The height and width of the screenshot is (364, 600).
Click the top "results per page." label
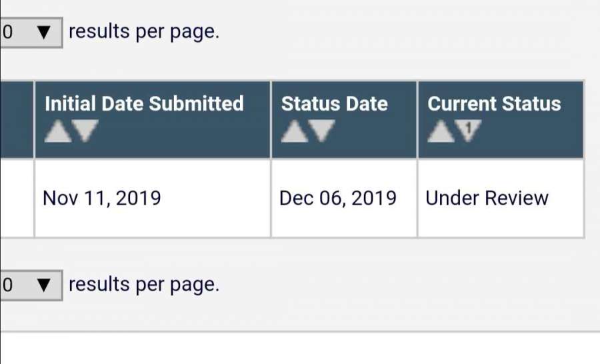click(143, 32)
